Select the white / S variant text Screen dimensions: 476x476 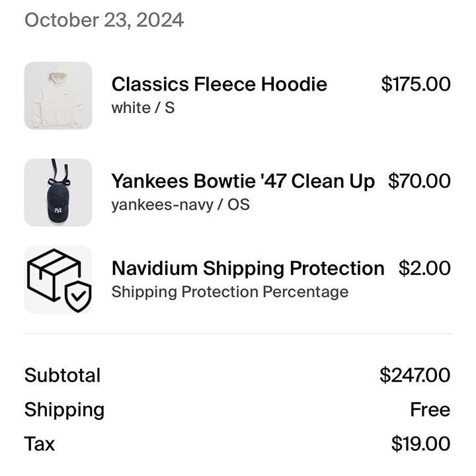tap(143, 108)
